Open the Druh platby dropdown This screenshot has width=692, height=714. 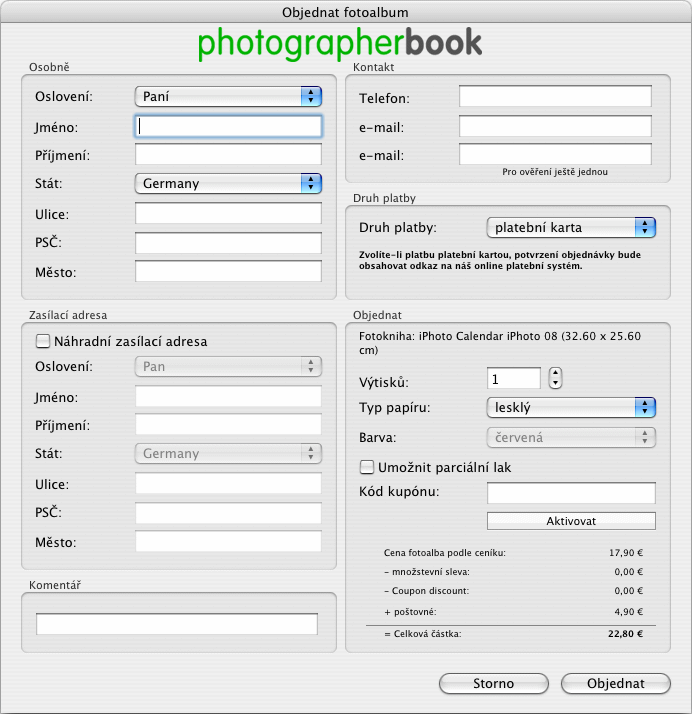(x=571, y=227)
